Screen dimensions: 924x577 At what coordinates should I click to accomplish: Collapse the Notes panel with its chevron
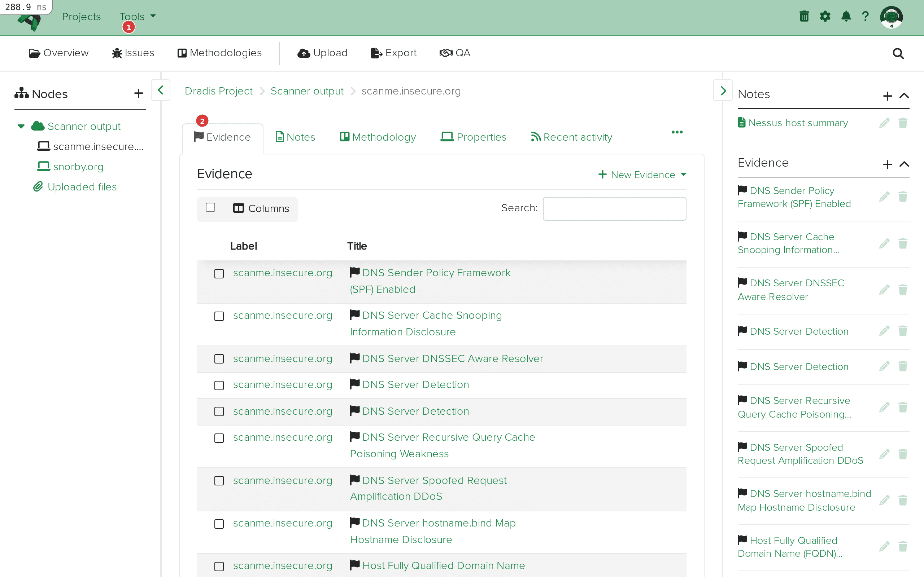[905, 96]
